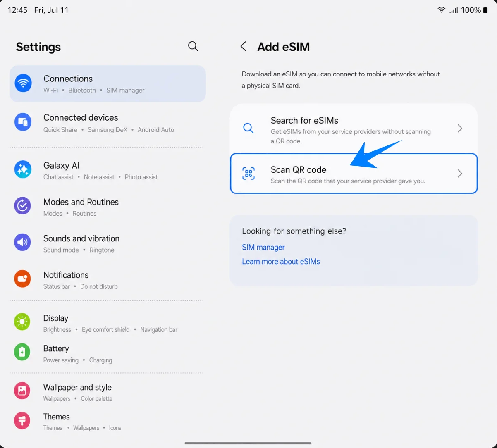This screenshot has height=448, width=497.
Task: Tap the Display brightness sun icon
Action: [22, 322]
